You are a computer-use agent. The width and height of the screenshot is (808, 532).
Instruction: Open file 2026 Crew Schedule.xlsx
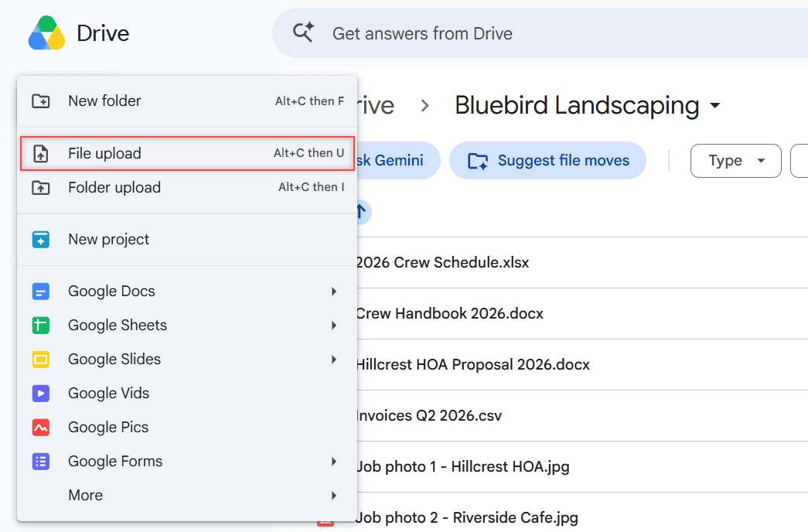tap(442, 262)
